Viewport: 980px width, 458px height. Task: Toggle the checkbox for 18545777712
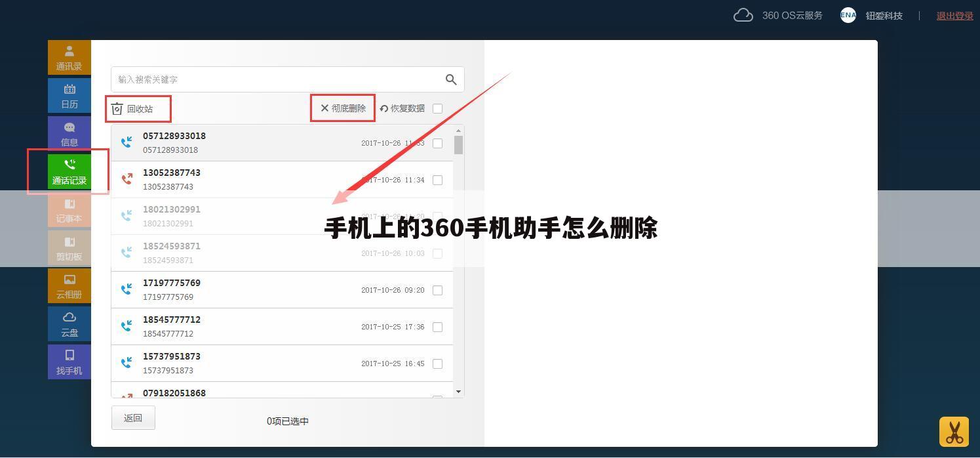[437, 326]
